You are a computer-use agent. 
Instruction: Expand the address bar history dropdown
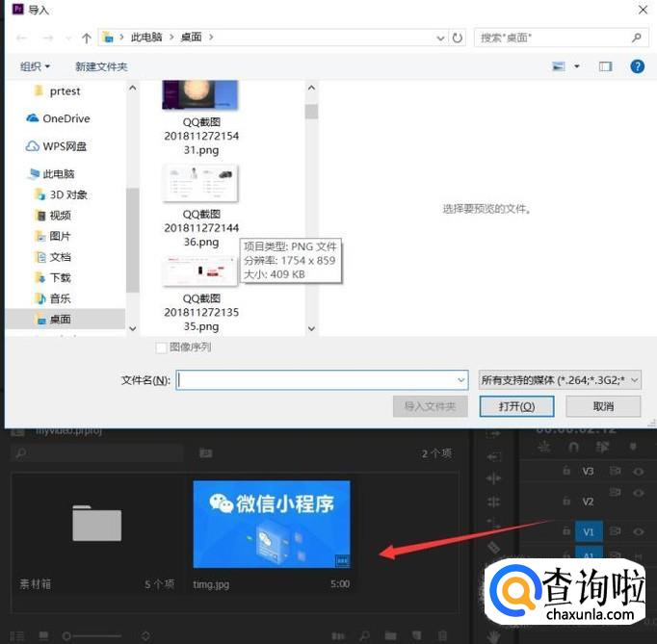[x=440, y=39]
